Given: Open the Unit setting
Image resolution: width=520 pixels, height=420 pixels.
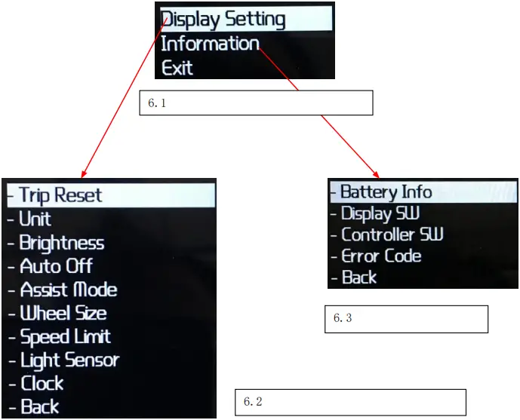Looking at the screenshot, I should coord(35,219).
